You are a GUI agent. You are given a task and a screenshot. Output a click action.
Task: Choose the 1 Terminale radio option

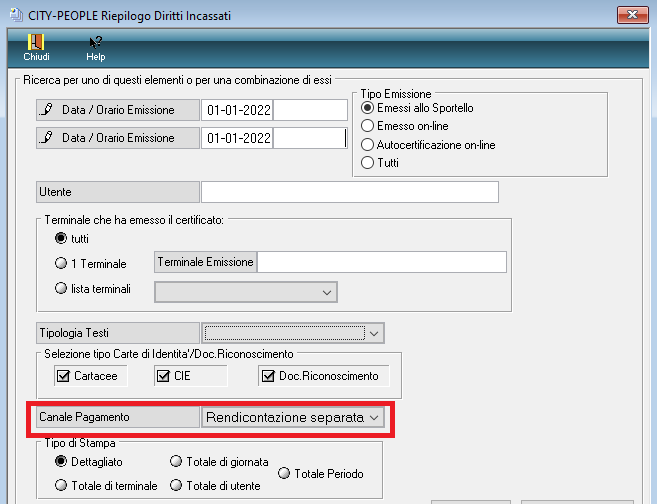pyautogui.click(x=61, y=264)
